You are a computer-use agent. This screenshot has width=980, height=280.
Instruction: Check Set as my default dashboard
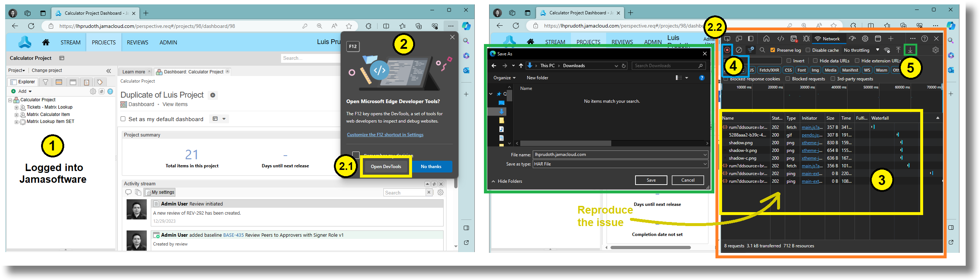[123, 119]
